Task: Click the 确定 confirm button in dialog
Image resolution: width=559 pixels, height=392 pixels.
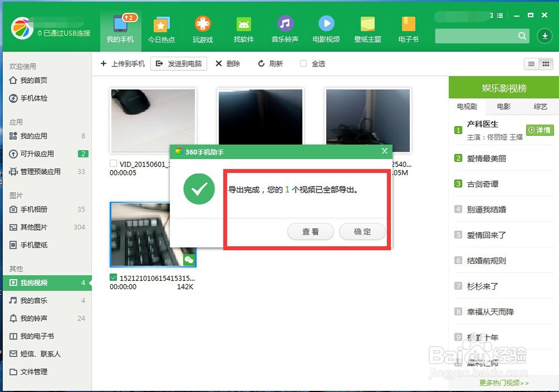Action: 362,231
